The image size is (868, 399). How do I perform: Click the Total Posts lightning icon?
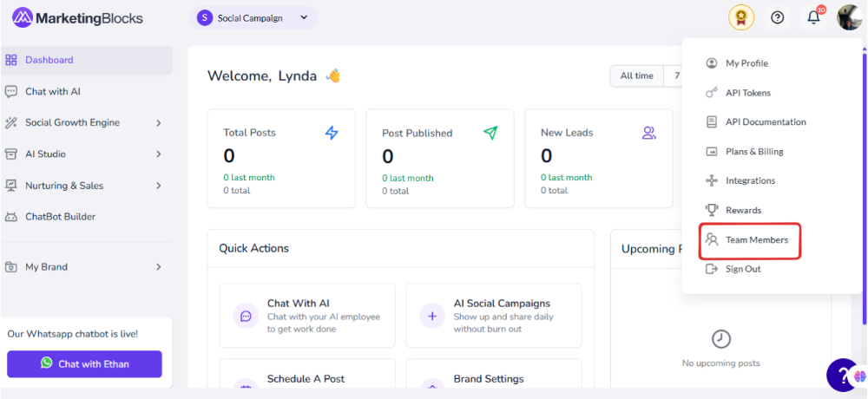point(332,133)
